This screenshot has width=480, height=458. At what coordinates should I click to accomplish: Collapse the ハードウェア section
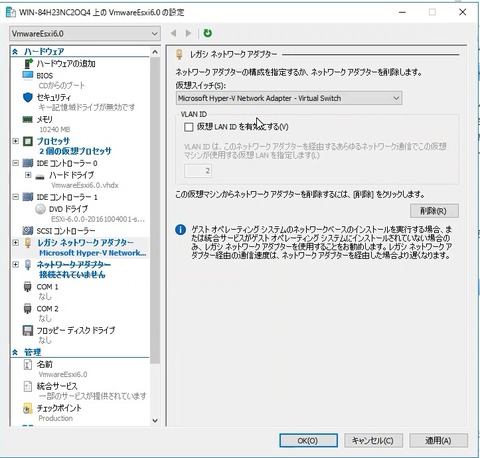pos(15,51)
